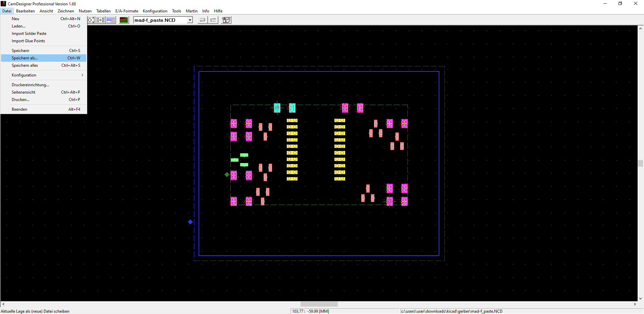Open the Tabellen menu in the menu bar
The image size is (644, 314).
click(x=103, y=11)
